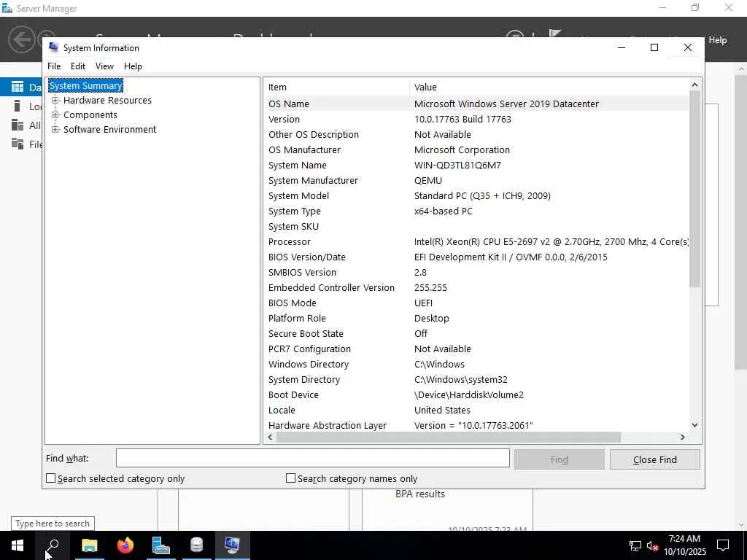Click in the Find what input field
Image resolution: width=747 pixels, height=560 pixels.
pyautogui.click(x=312, y=459)
